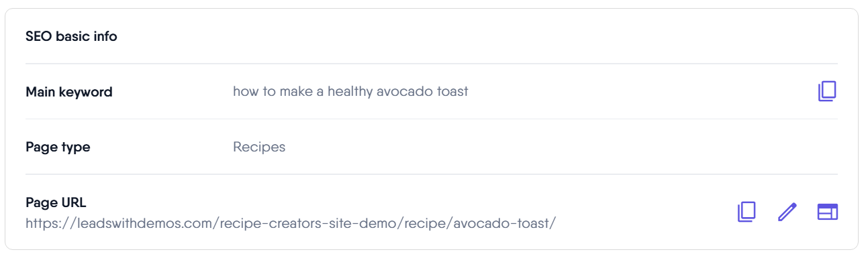Click the '/recipe/' segment of page URL

426,222
